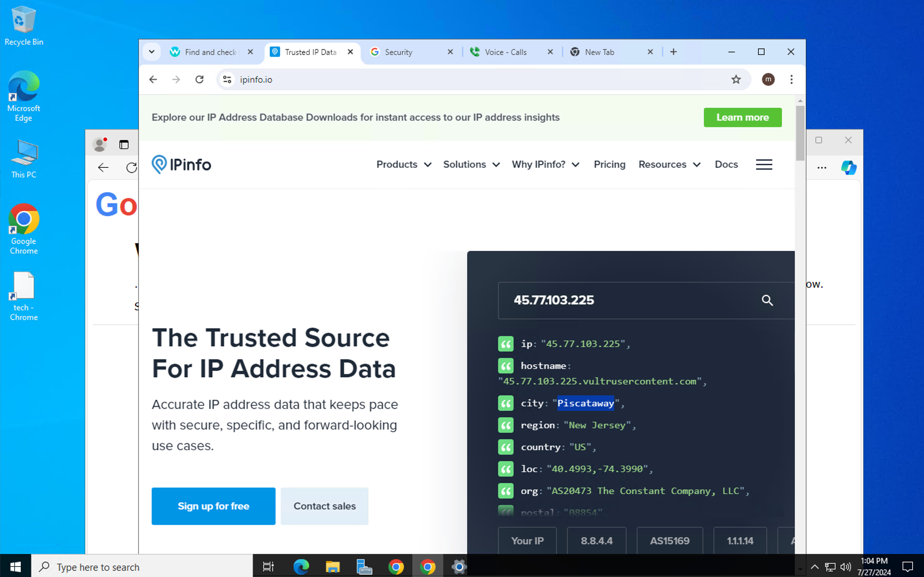Open Copilot icon in Edge window

849,168
